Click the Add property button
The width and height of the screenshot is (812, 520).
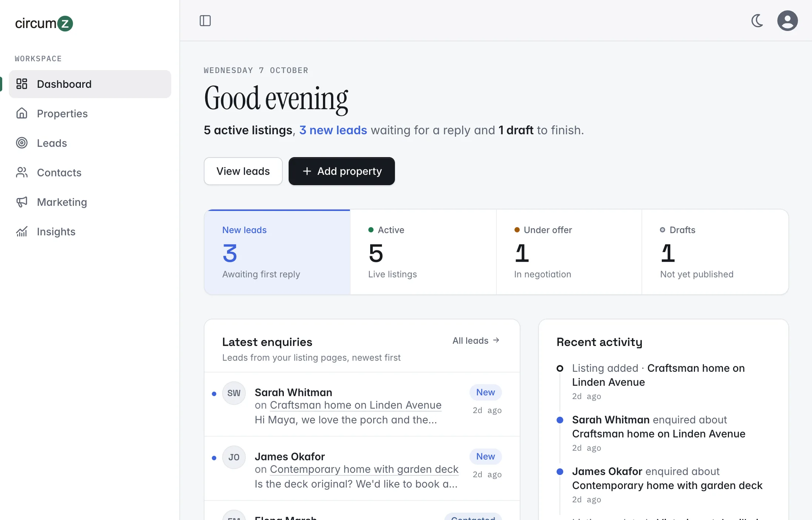(x=342, y=171)
